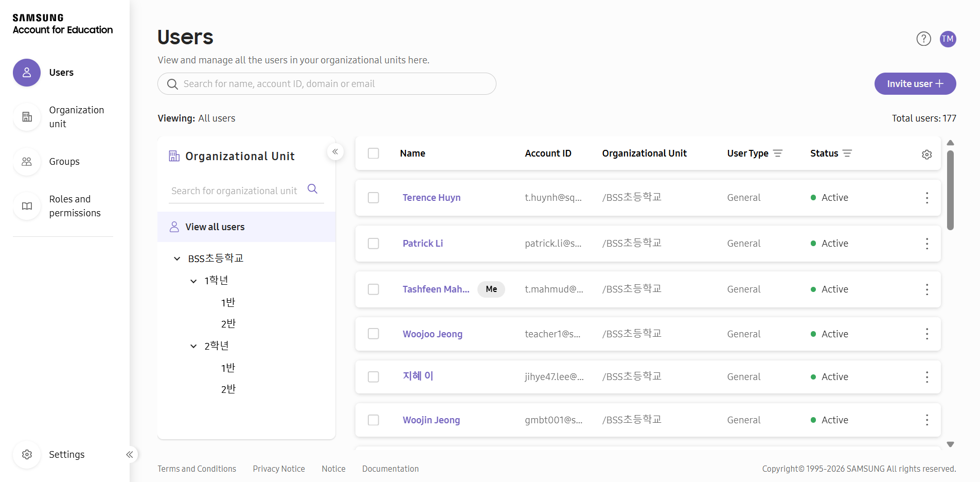The image size is (980, 482).
Task: Open the Notice footer link
Action: coord(333,469)
